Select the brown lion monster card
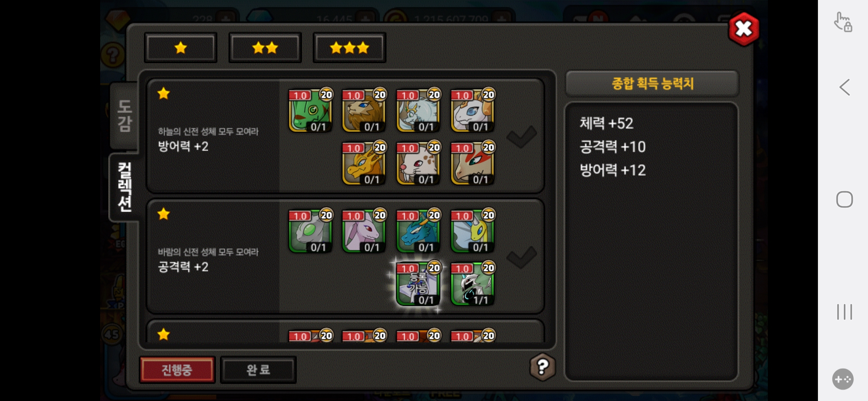 coord(364,110)
